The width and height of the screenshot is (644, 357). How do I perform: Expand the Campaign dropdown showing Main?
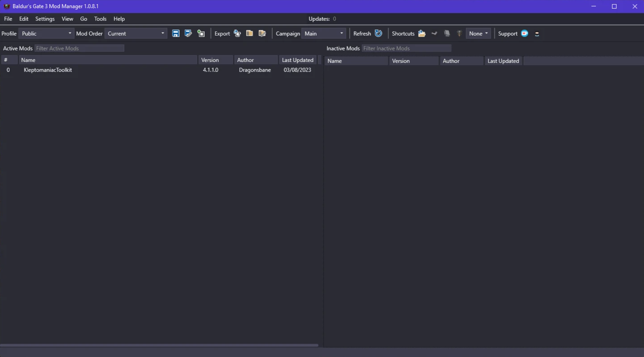[x=324, y=33]
